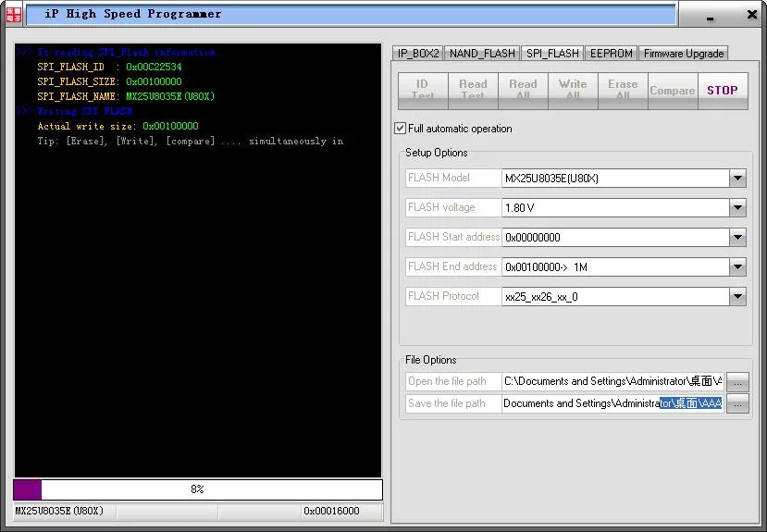Viewport: 767px width, 532px height.
Task: Click the Tip log line about simultaneous operations
Action: pos(191,141)
